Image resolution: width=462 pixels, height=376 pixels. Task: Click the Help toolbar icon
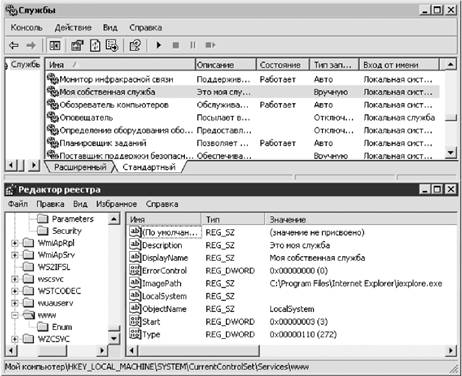coord(135,45)
